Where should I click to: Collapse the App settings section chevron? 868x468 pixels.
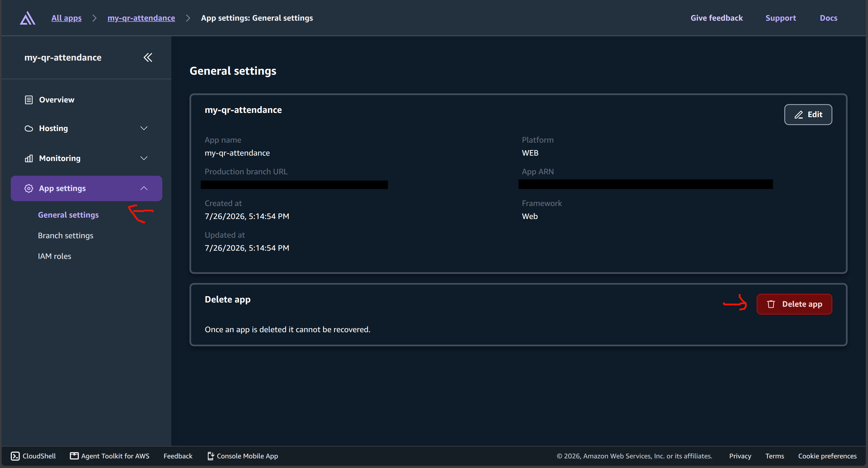click(x=144, y=188)
